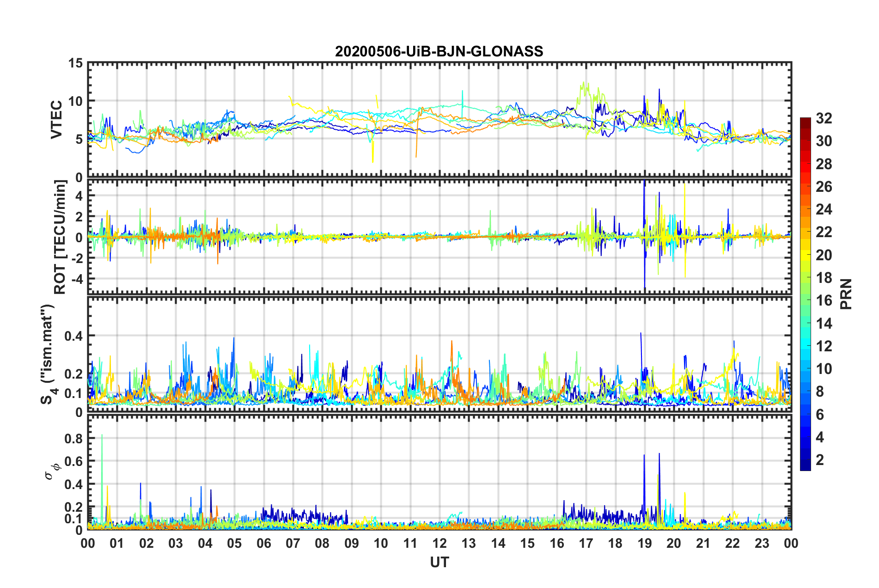Click x-axis tick label 06
The height and width of the screenshot is (588, 879).
pos(263,543)
